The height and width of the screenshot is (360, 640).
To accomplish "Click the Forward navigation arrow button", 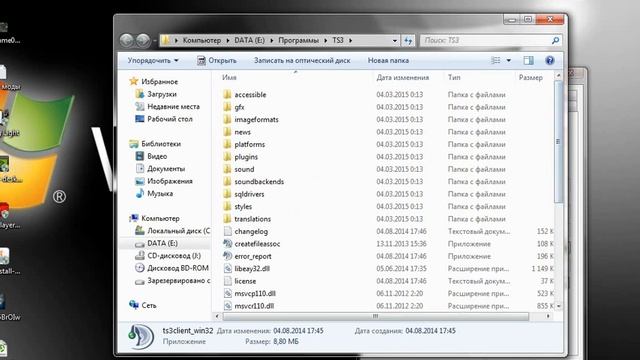I will click(x=143, y=40).
